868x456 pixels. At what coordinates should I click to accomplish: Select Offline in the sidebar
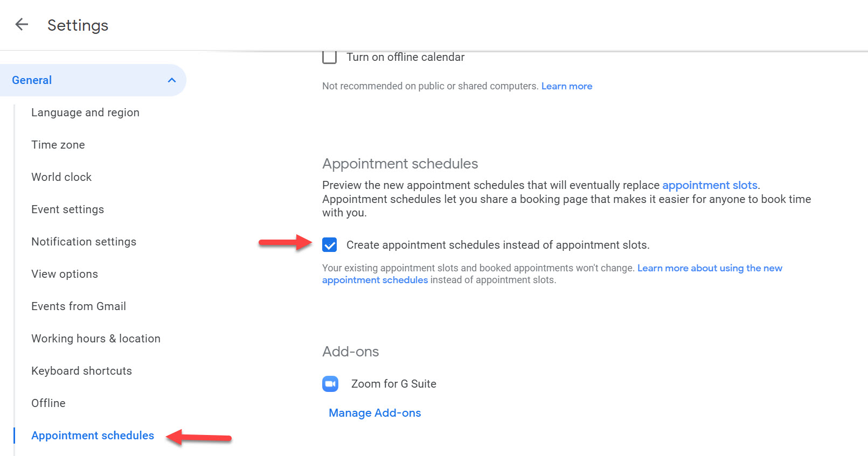(x=48, y=403)
